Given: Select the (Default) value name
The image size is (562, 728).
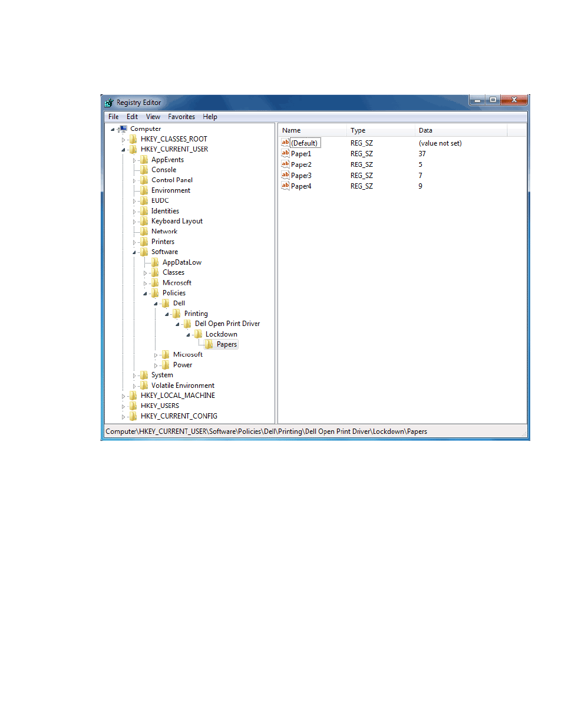Looking at the screenshot, I should pyautogui.click(x=305, y=143).
